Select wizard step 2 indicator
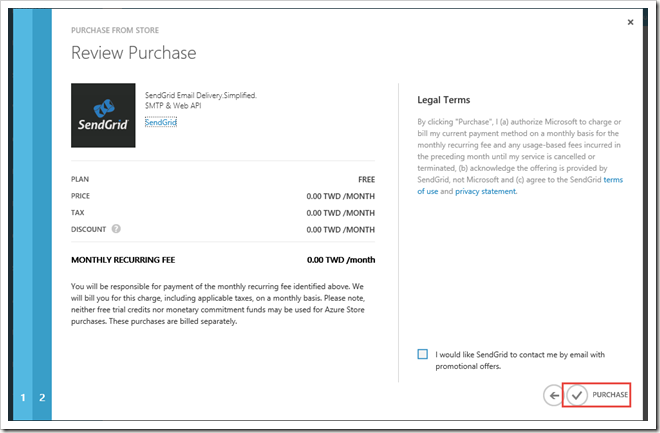The image size is (660, 433). (42, 398)
